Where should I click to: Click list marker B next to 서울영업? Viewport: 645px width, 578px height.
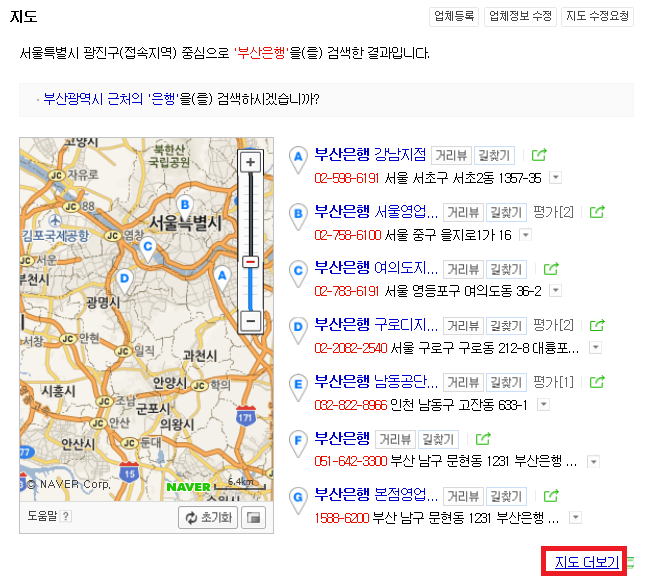(x=298, y=216)
